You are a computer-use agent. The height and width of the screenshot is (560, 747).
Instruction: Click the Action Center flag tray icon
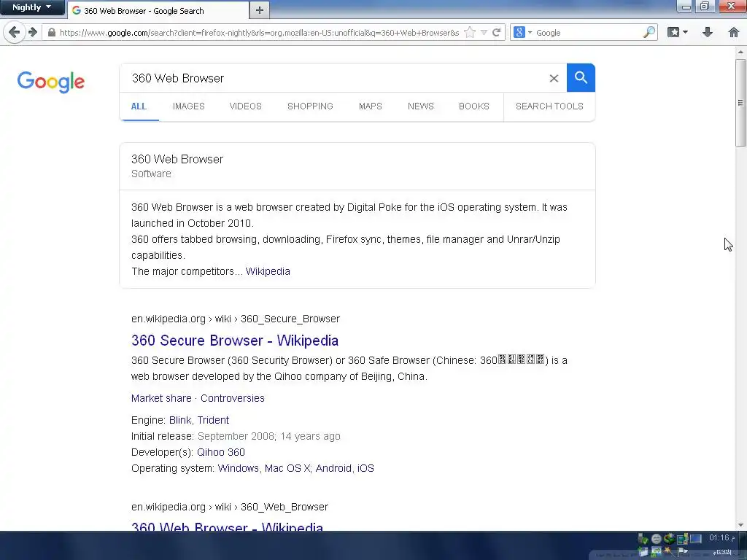(683, 551)
